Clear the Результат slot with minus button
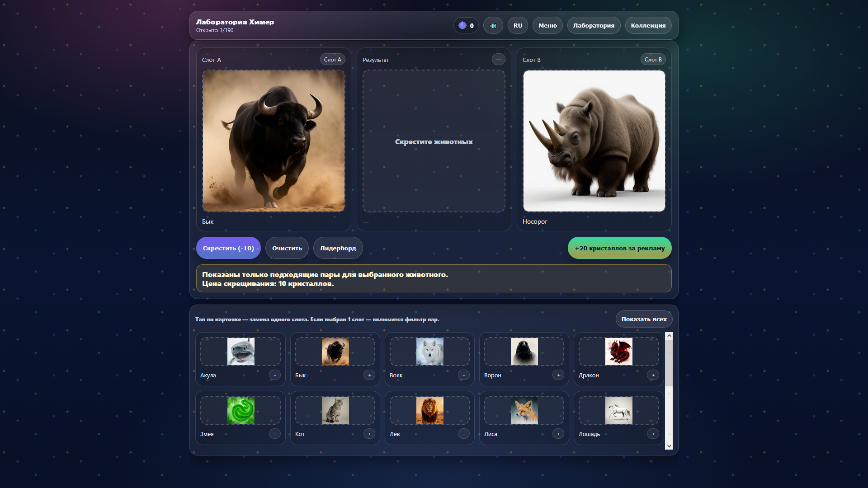 click(x=499, y=59)
